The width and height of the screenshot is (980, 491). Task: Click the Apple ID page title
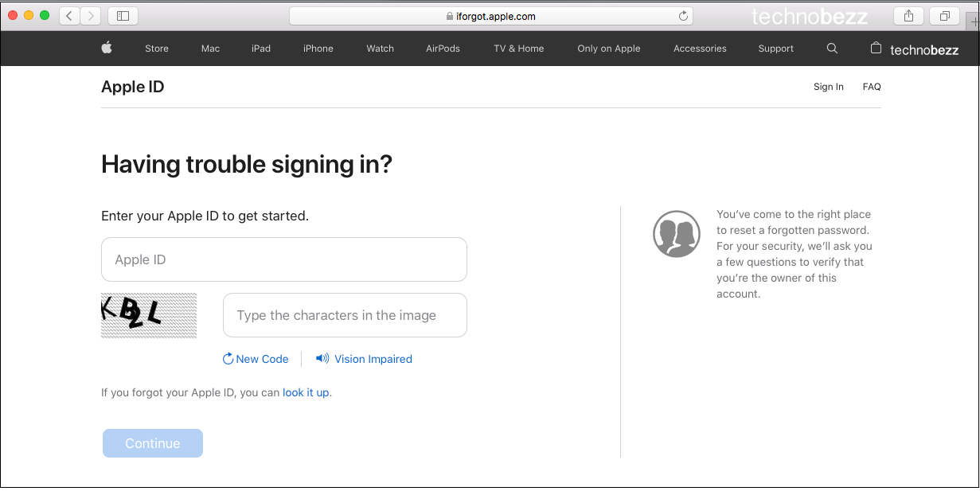tap(133, 87)
